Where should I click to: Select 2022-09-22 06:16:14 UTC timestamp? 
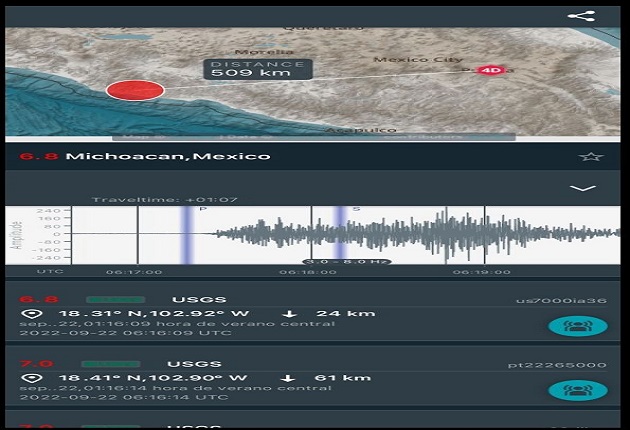tap(124, 397)
